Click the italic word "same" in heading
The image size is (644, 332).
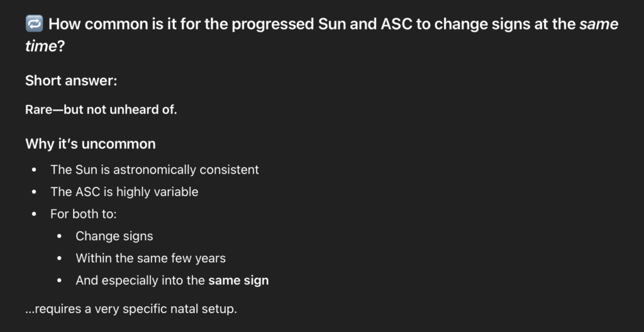[599, 25]
